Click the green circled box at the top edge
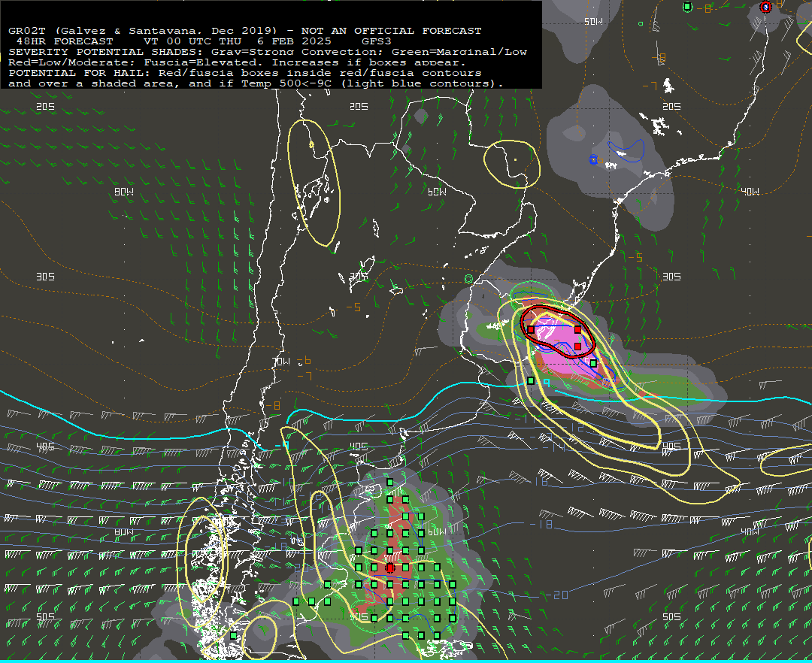This screenshot has height=663, width=812. tap(687, 7)
